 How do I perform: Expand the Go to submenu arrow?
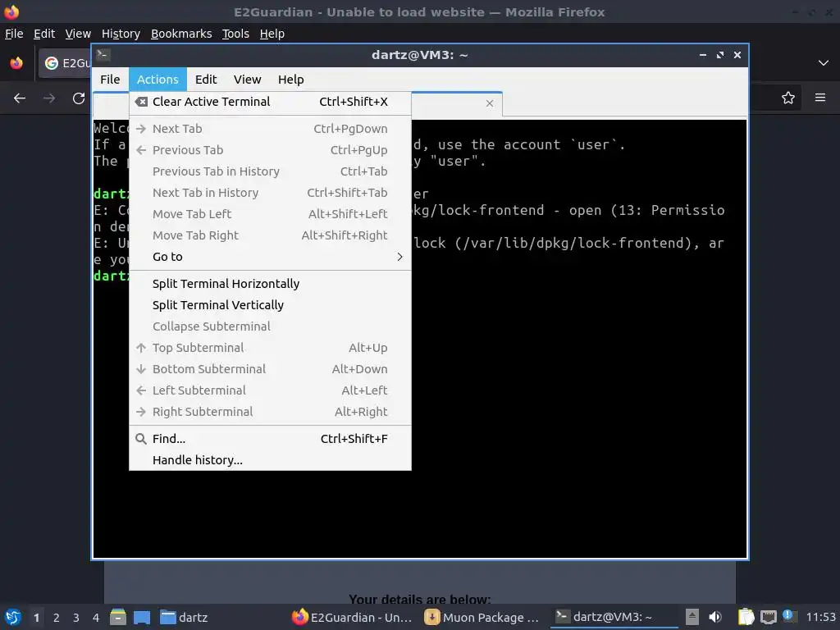click(x=399, y=257)
